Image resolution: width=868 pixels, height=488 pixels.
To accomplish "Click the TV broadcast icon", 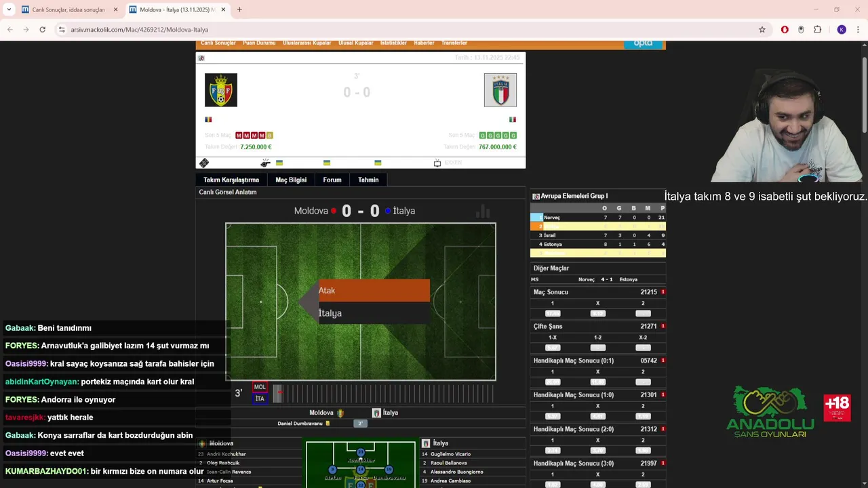I will click(x=437, y=163).
